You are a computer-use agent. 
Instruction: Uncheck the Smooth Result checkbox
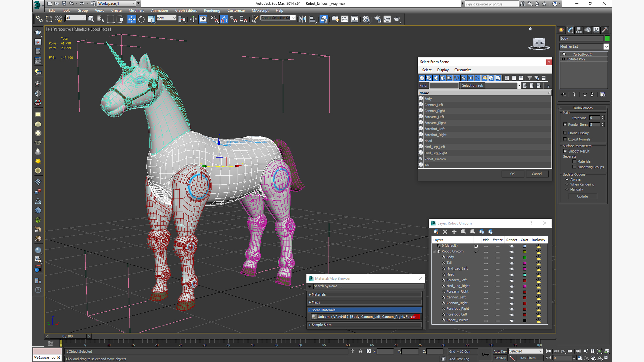(x=565, y=151)
